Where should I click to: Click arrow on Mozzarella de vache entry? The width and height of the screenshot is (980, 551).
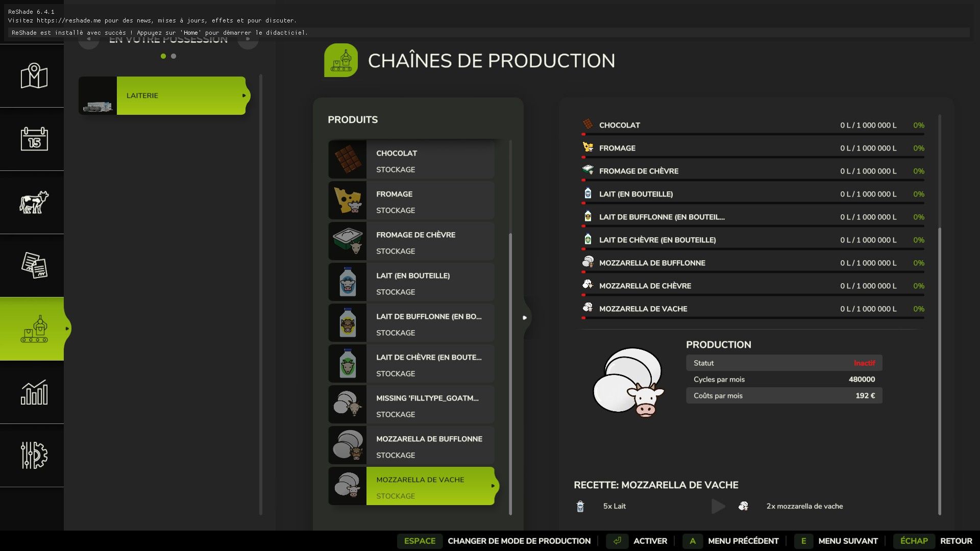[493, 486]
